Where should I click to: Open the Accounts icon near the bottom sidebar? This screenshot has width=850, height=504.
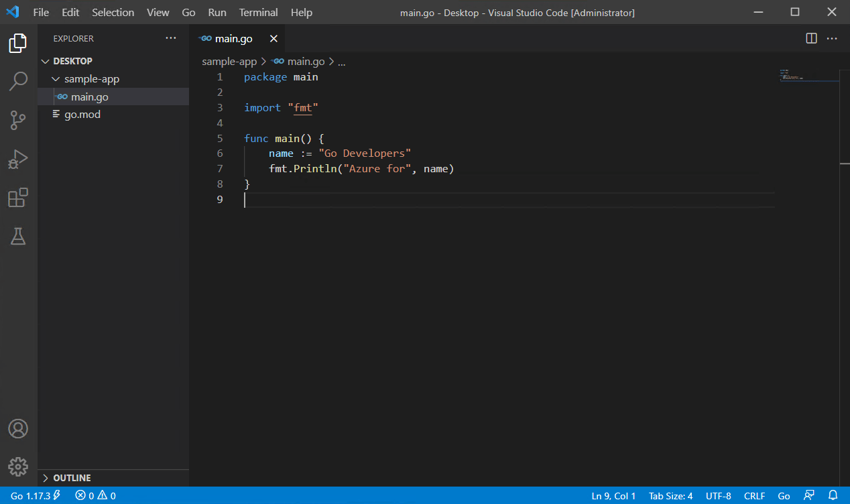(x=18, y=428)
